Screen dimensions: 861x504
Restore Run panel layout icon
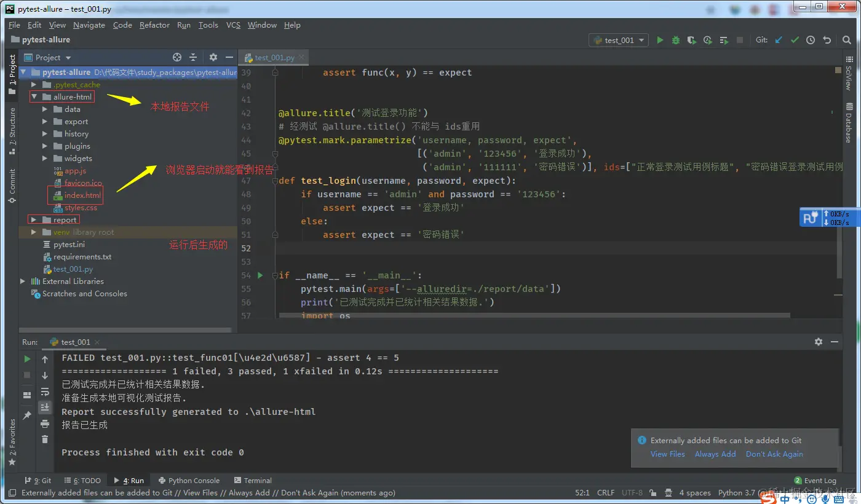tap(27, 395)
